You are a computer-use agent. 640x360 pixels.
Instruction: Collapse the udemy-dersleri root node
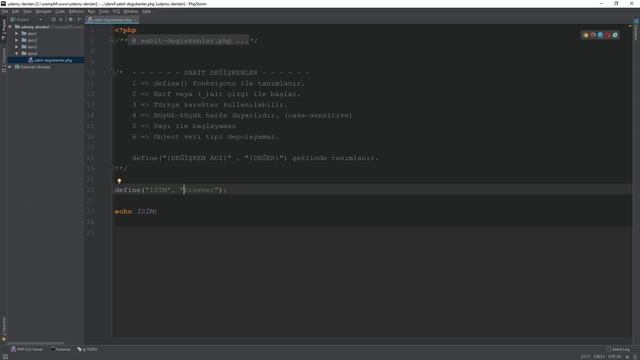click(x=10, y=27)
